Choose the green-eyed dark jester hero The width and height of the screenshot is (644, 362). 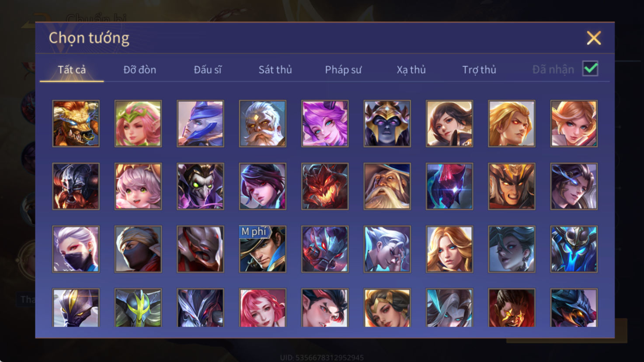click(201, 186)
